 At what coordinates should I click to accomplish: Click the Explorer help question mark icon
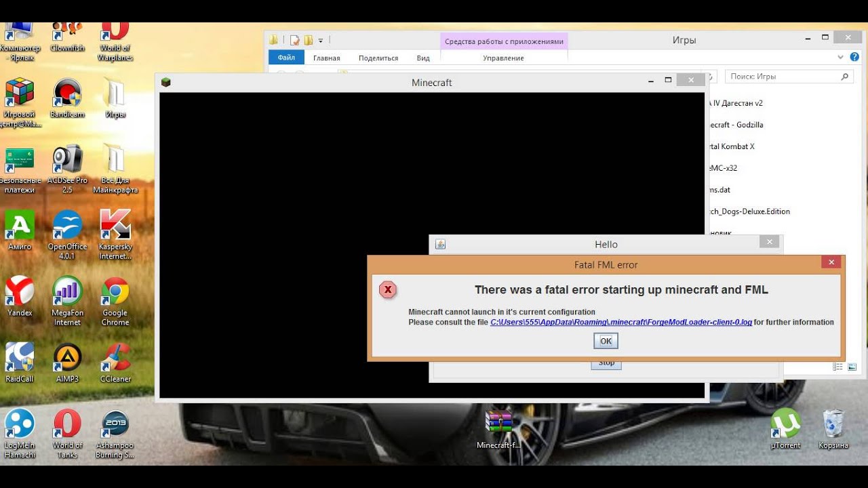coord(854,58)
